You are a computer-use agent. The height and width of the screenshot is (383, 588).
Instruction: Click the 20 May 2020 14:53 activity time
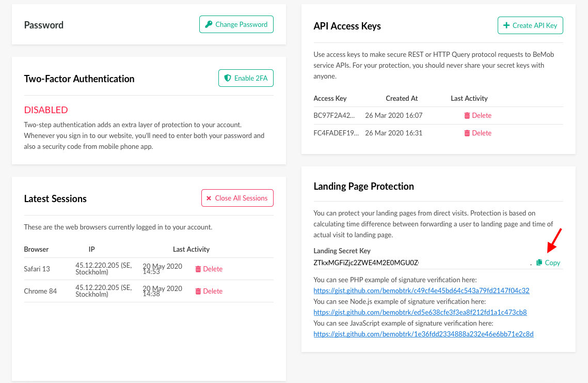coord(163,268)
